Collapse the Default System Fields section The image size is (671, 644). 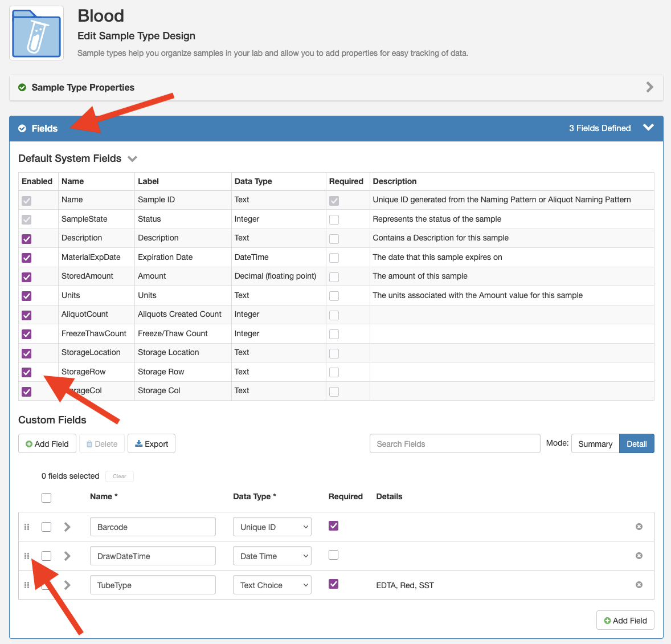coord(133,159)
